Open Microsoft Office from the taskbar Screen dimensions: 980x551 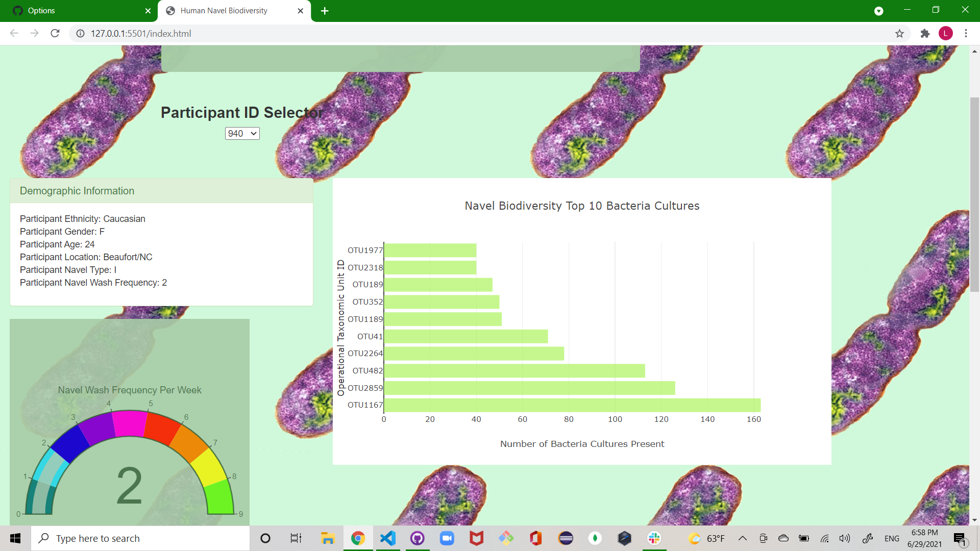point(535,538)
